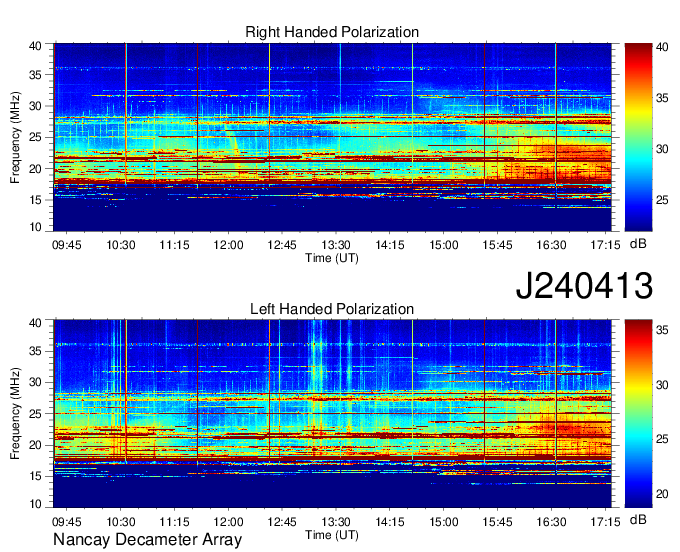Click 30 MHz frequency tick of Right Handed plot
The width and height of the screenshot is (680, 552).
click(35, 106)
